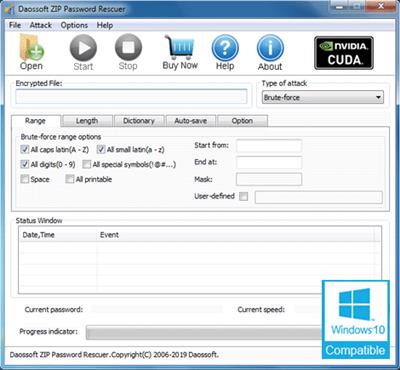
Task: Open the Options menu
Action: [x=74, y=25]
